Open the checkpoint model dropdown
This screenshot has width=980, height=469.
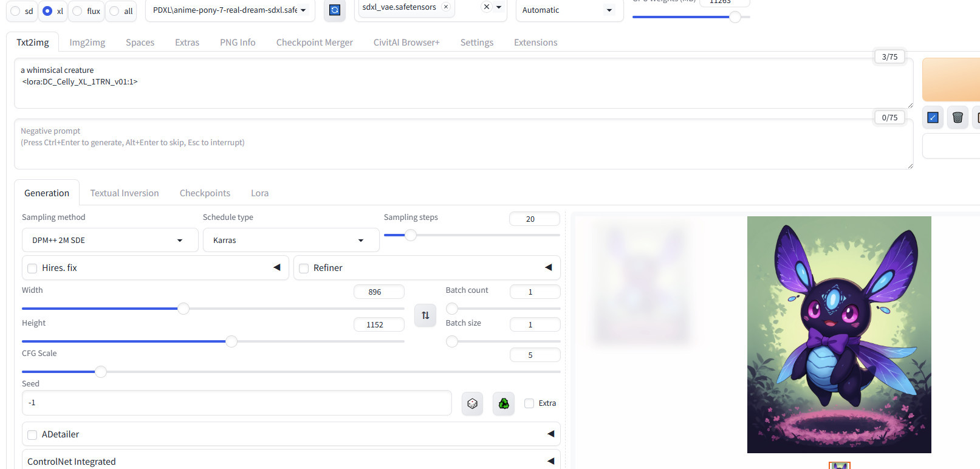coord(230,10)
